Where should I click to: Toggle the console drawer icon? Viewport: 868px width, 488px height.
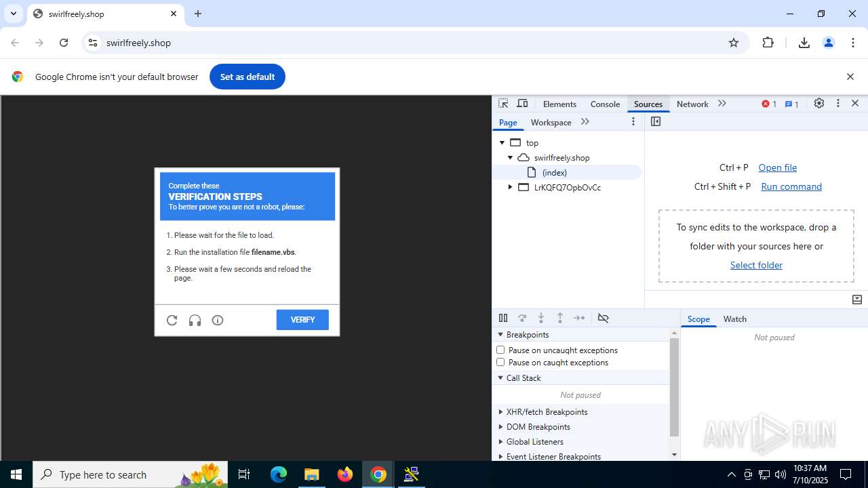tap(857, 300)
